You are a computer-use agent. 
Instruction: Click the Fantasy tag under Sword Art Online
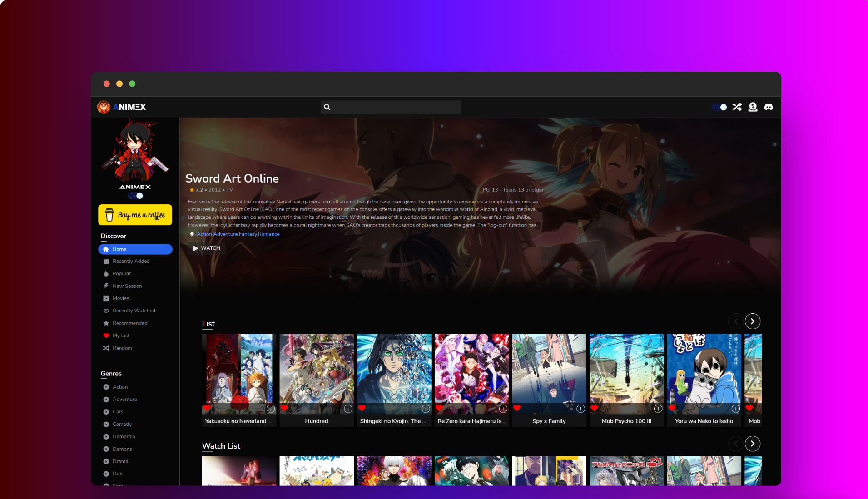248,234
